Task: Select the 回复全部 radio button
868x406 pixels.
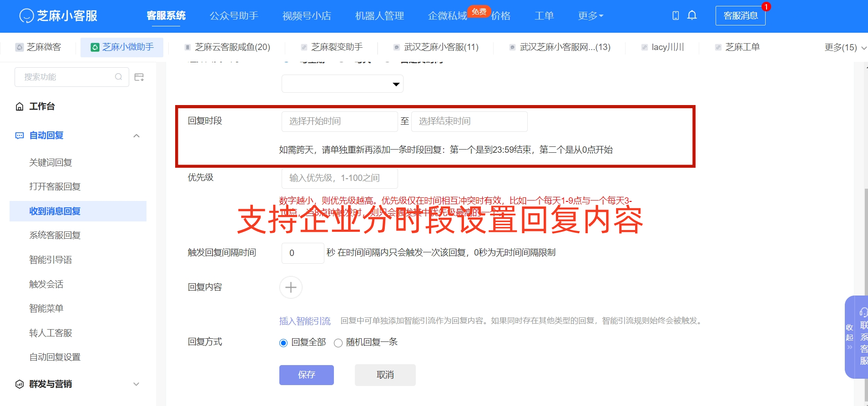Action: pyautogui.click(x=283, y=343)
